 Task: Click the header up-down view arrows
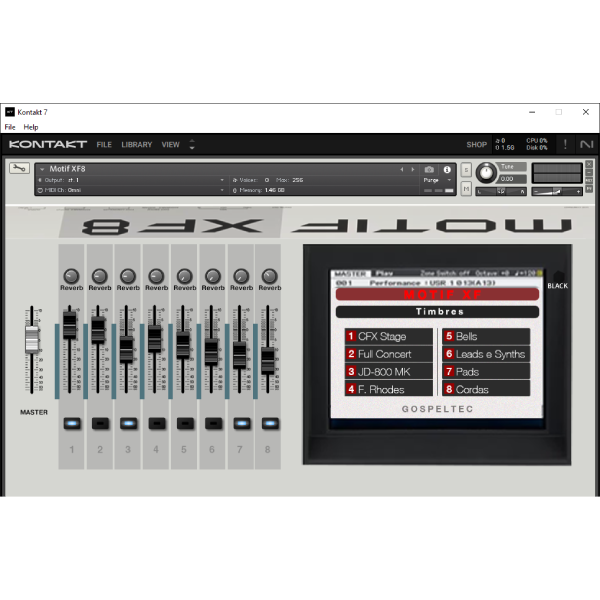(x=192, y=144)
